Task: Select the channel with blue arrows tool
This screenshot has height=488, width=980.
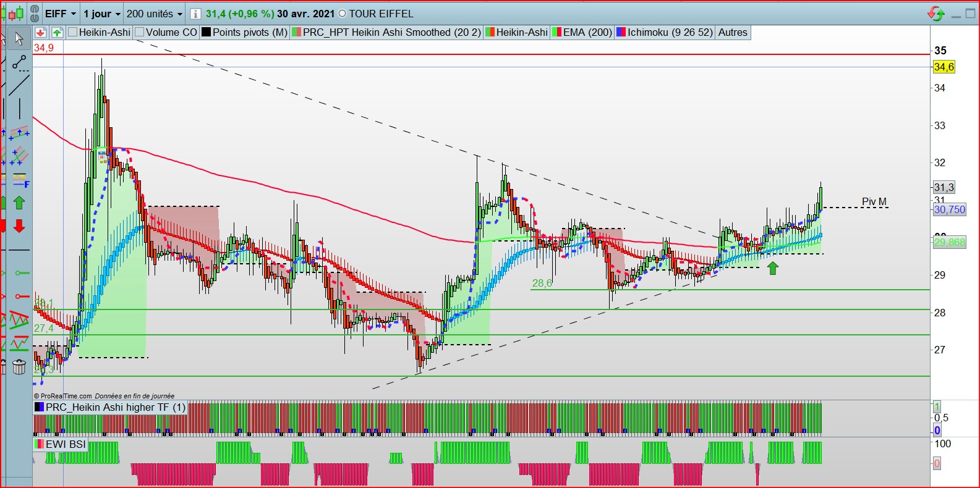Action: pyautogui.click(x=19, y=133)
